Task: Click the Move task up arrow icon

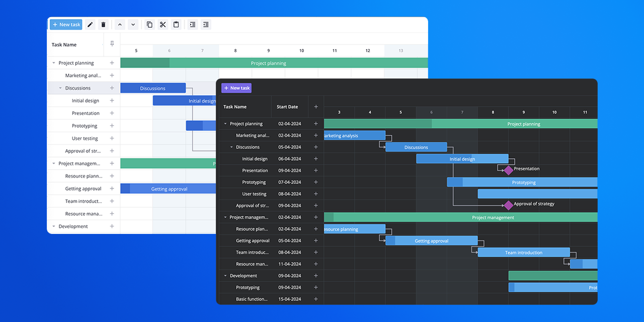Action: (x=120, y=24)
